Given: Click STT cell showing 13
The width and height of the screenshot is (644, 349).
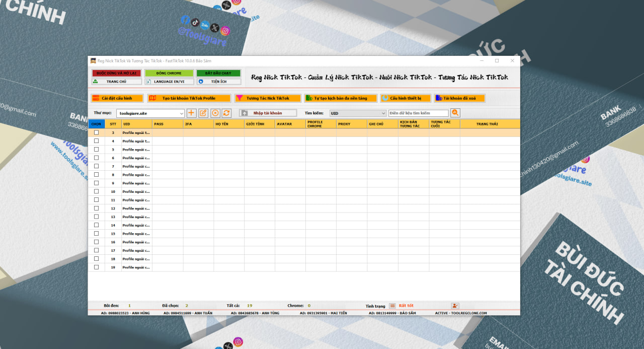Looking at the screenshot, I should coord(113,217).
